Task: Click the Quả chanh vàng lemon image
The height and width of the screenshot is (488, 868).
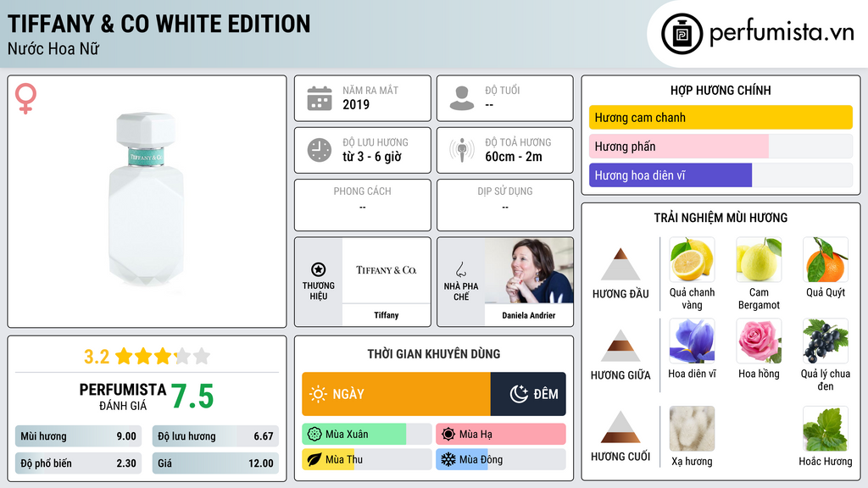Action: (692, 259)
